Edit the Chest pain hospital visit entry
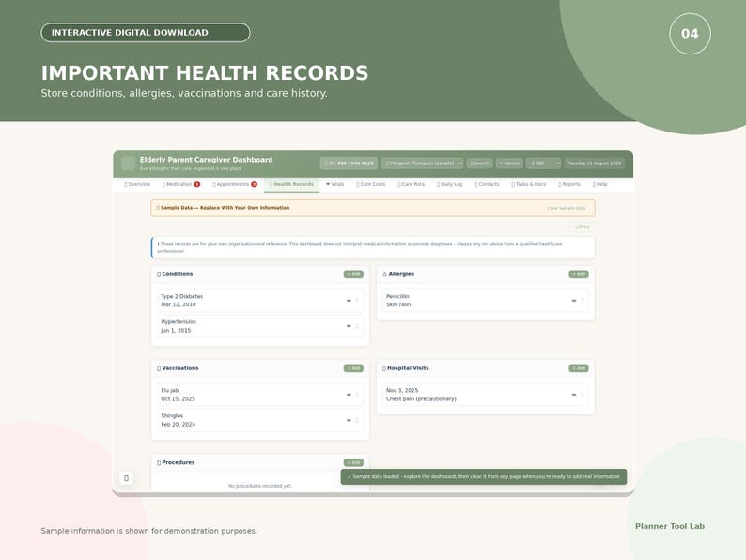 574,395
